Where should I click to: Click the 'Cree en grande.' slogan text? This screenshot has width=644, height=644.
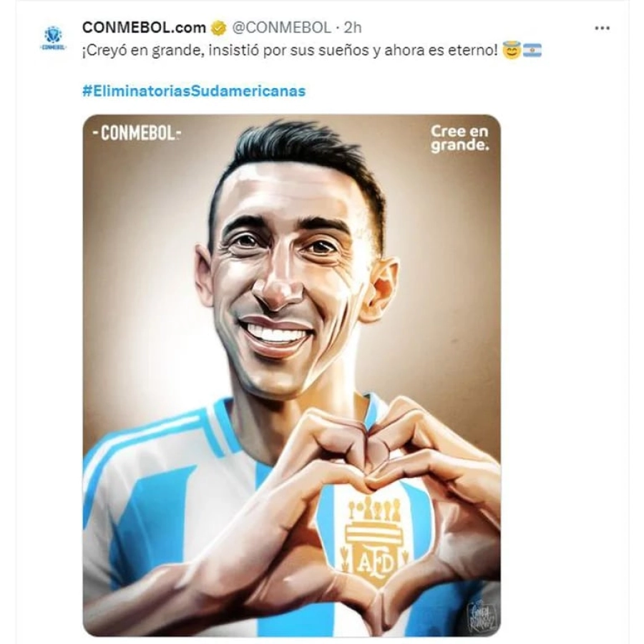[x=459, y=138]
